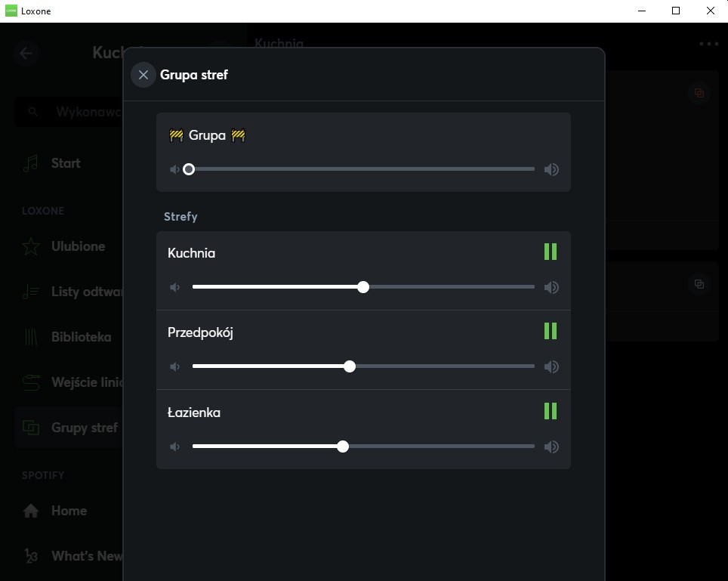Viewport: 728px width, 581px height.
Task: Pause playback in Kuchnia zone
Action: [x=551, y=252]
